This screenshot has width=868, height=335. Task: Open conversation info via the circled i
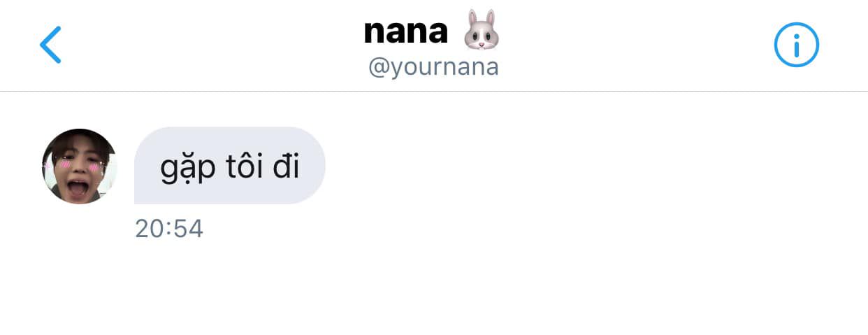796,45
